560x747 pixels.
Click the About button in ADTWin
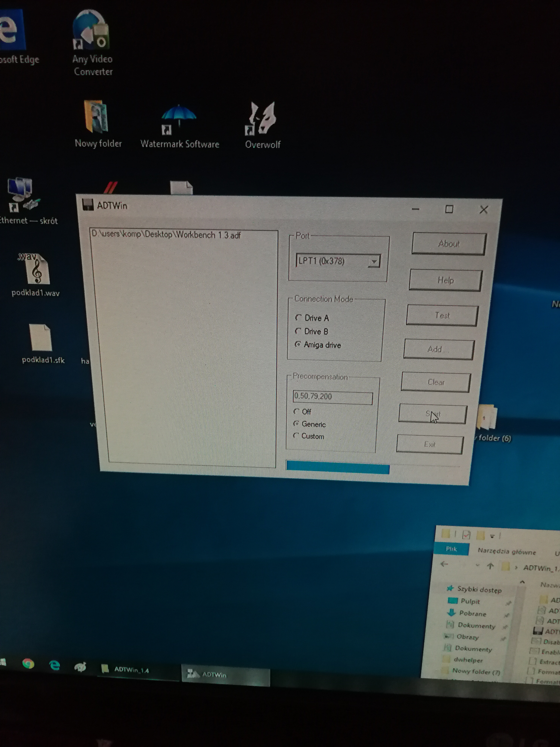point(449,243)
